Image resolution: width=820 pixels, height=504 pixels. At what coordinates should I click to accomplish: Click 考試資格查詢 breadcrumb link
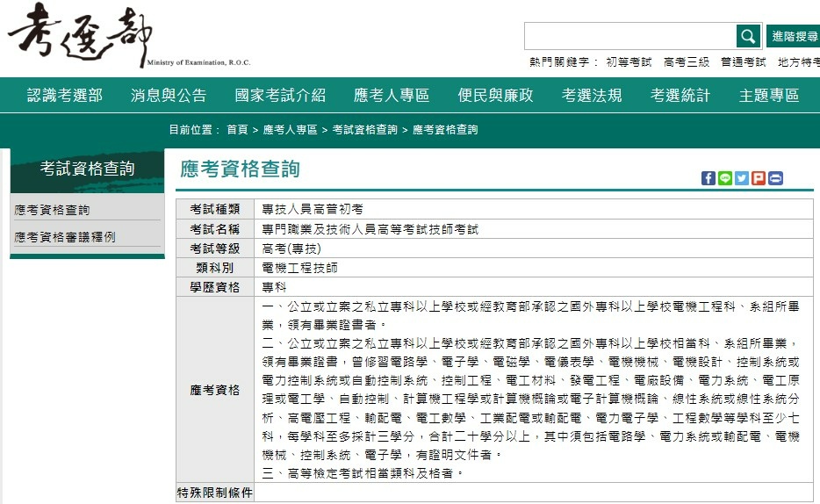click(364, 130)
